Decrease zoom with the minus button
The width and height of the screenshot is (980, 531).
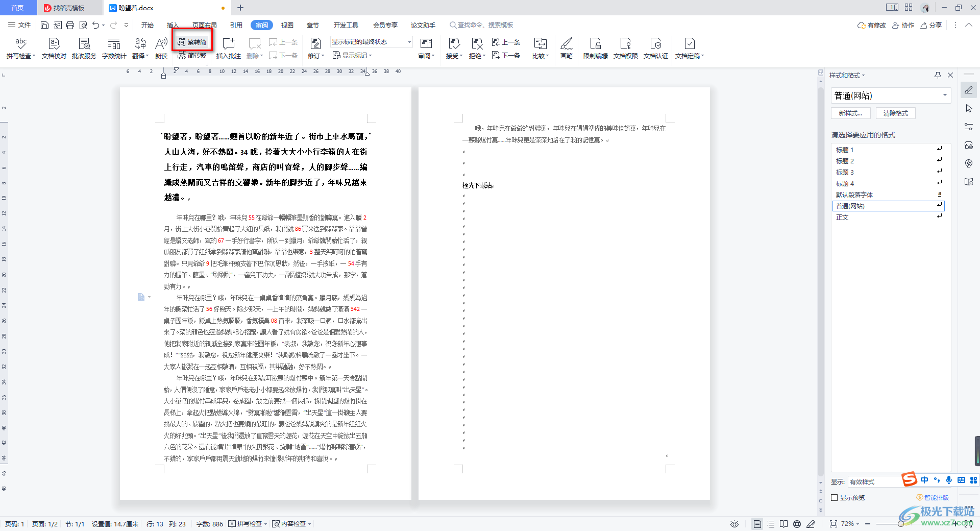coord(868,524)
